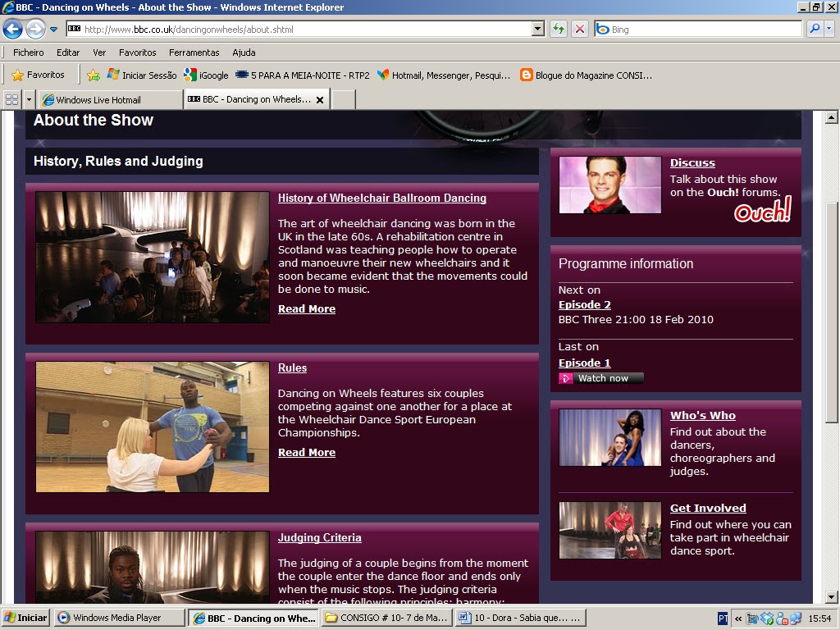Expand the address bar history dropdown
This screenshot has width=840, height=630.
click(538, 30)
